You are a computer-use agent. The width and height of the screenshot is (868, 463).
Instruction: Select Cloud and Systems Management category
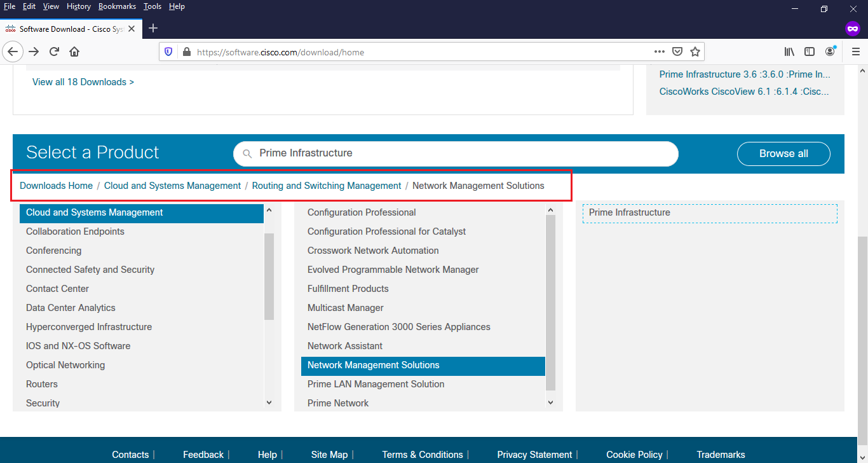142,212
